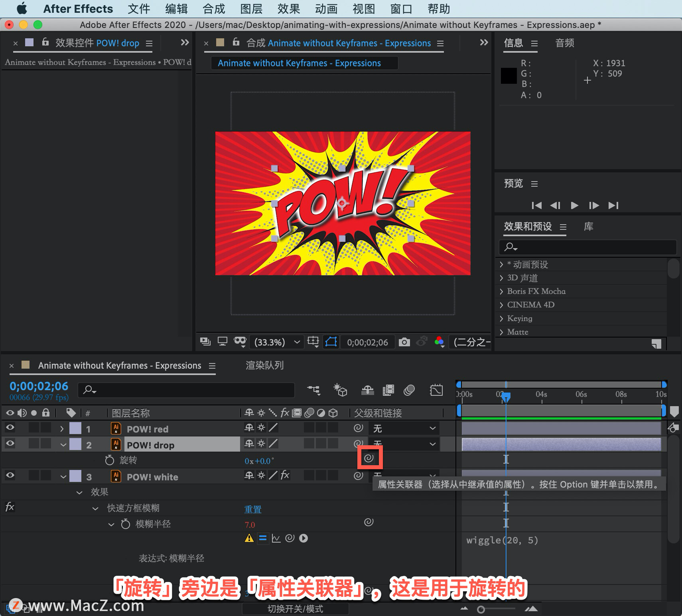Click the primary viewer monitor icon
This screenshot has height=616, width=682.
coord(222,342)
